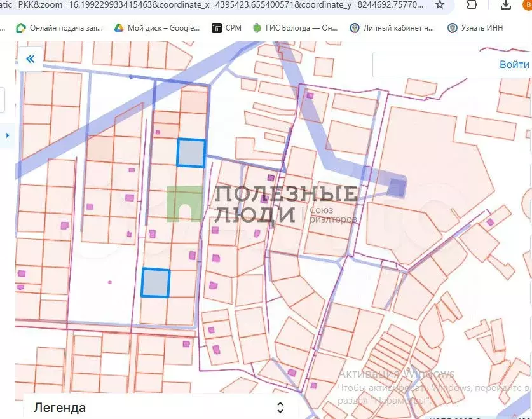The width and height of the screenshot is (532, 419).
Task: Open the 'Личный кабинет' bookmark
Action: (392, 28)
